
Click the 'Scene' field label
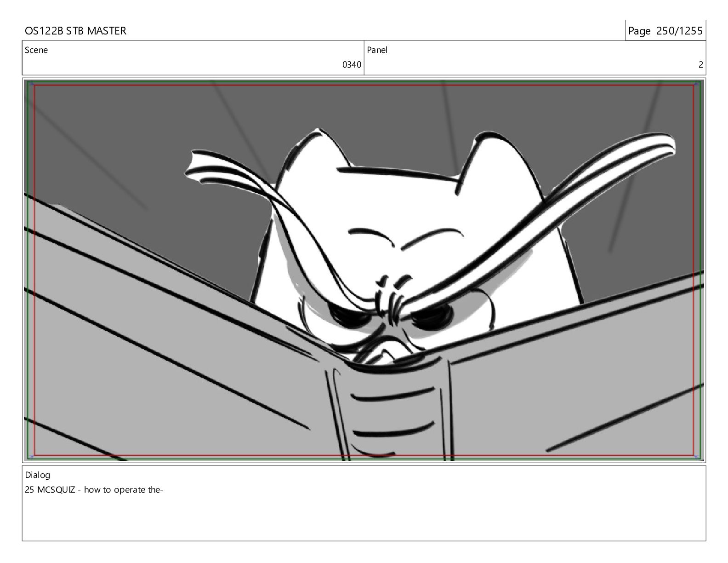(x=36, y=50)
